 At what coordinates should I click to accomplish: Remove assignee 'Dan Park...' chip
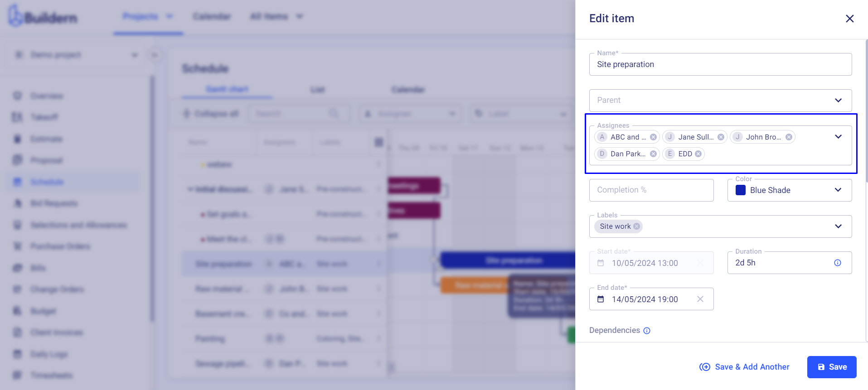pos(653,154)
